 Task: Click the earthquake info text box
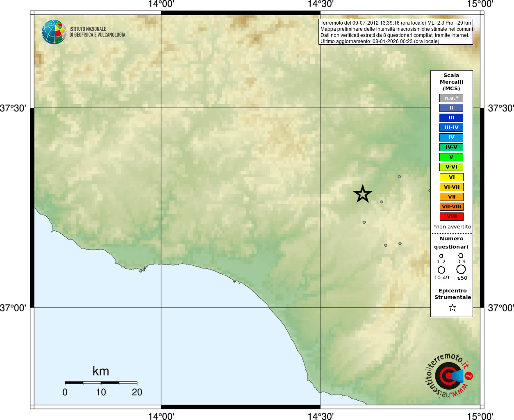pos(396,32)
